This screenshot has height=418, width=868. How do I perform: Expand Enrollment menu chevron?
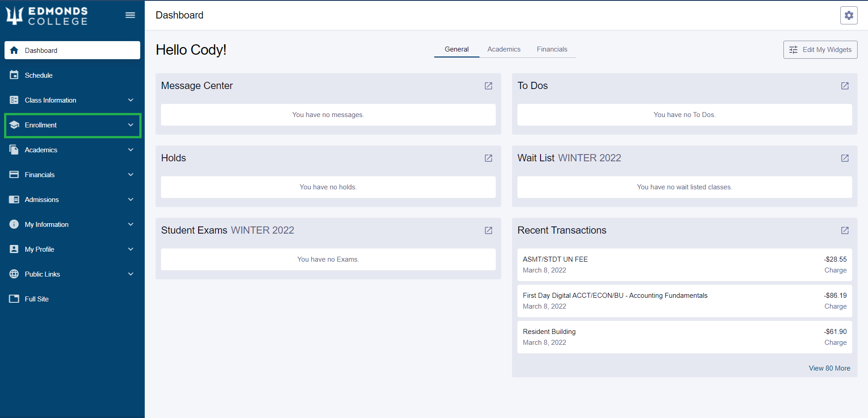click(x=131, y=125)
